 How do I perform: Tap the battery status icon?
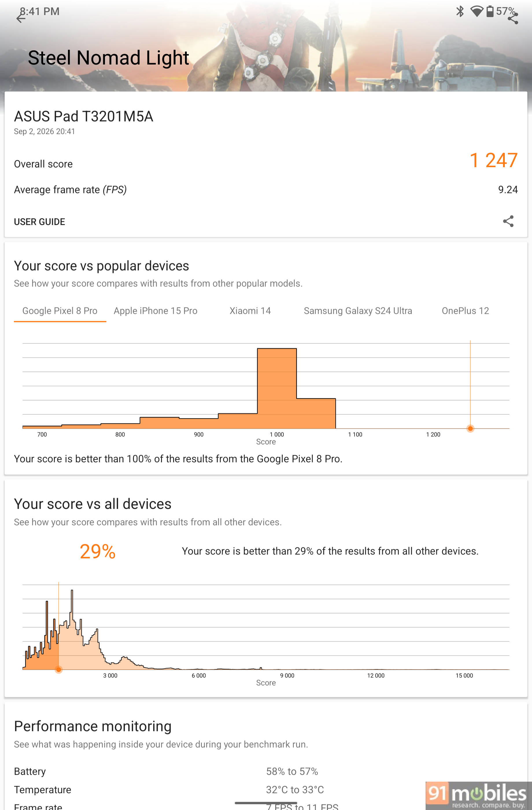coord(490,11)
